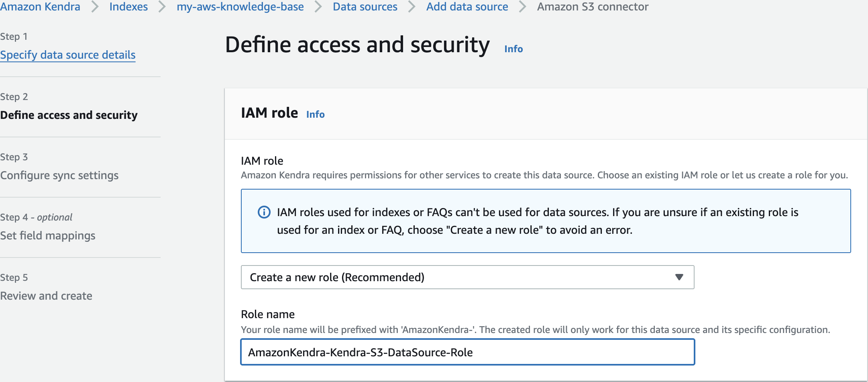Open the Create a new role dropdown
The image size is (868, 382).
click(467, 277)
